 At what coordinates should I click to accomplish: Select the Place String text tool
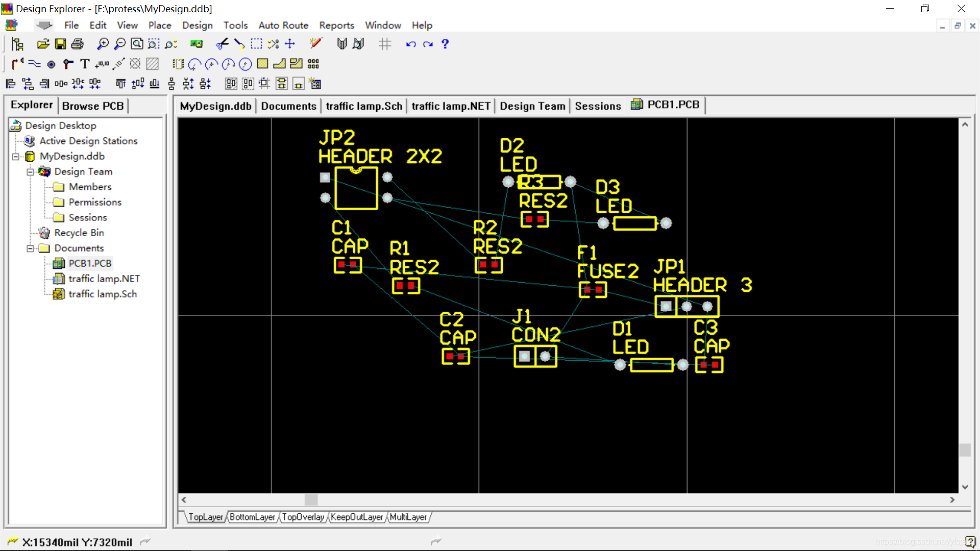tap(85, 64)
